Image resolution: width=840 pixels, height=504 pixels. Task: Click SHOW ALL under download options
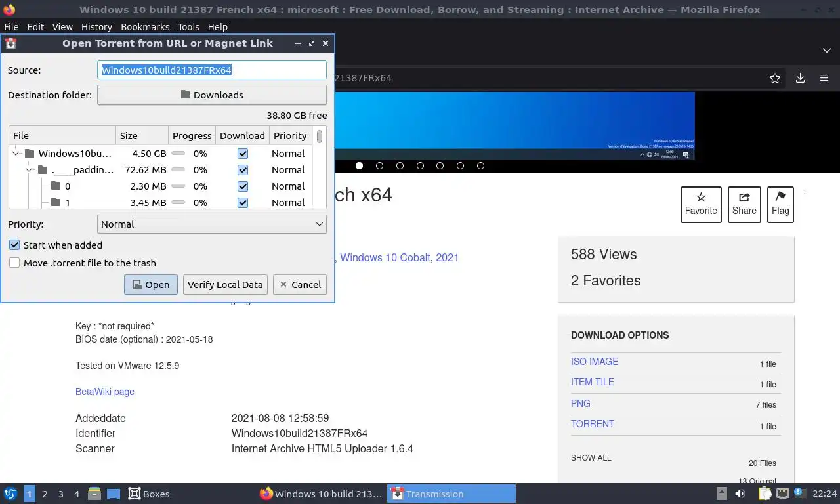[x=591, y=458]
